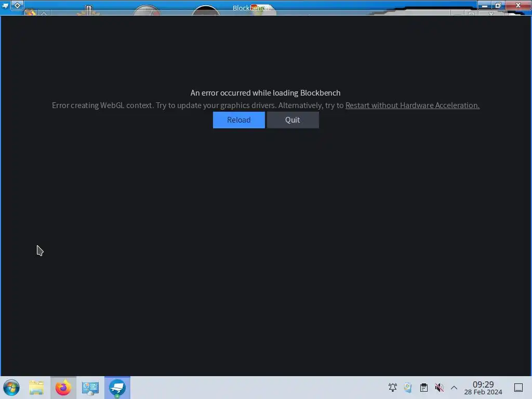Open the clipboard tray icon
The image size is (532, 399).
[x=424, y=388]
